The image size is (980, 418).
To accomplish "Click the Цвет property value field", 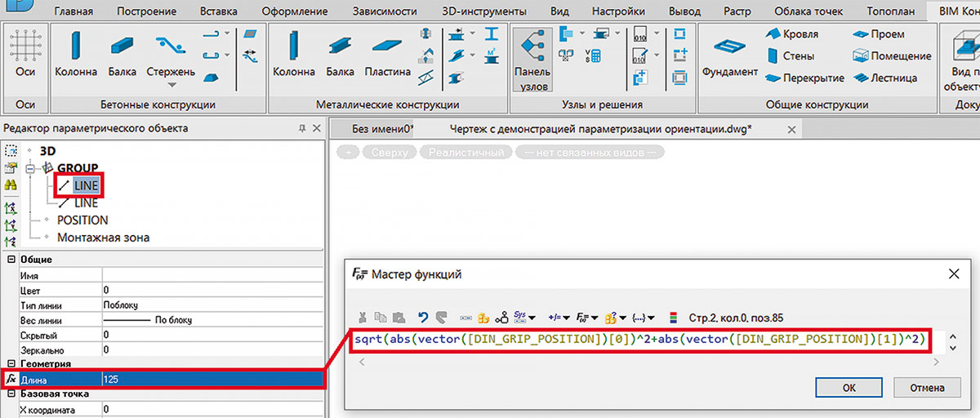I will click(213, 290).
